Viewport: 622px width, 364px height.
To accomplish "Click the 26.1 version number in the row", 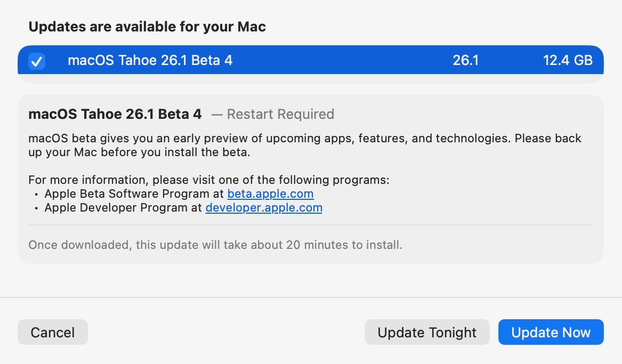I will tap(466, 60).
